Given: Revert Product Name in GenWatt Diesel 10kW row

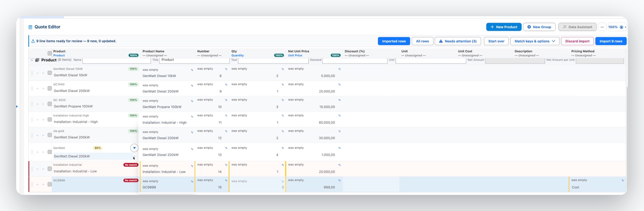Looking at the screenshot, I should pos(192,70).
